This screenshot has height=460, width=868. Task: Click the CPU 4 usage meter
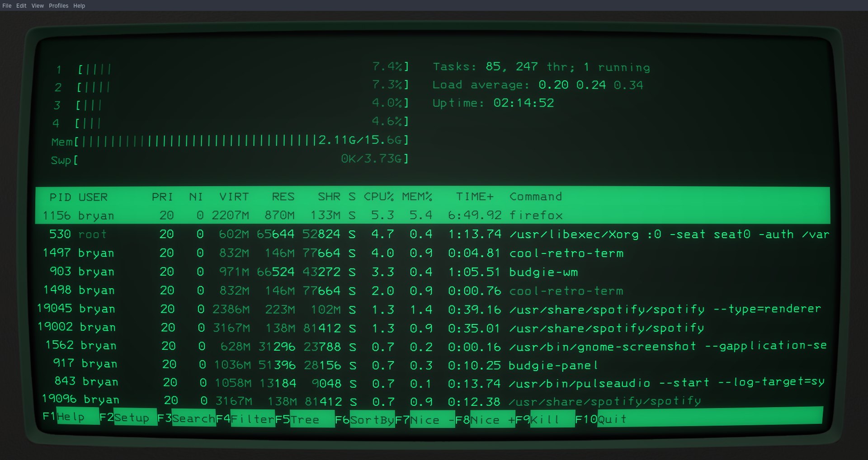pos(231,122)
